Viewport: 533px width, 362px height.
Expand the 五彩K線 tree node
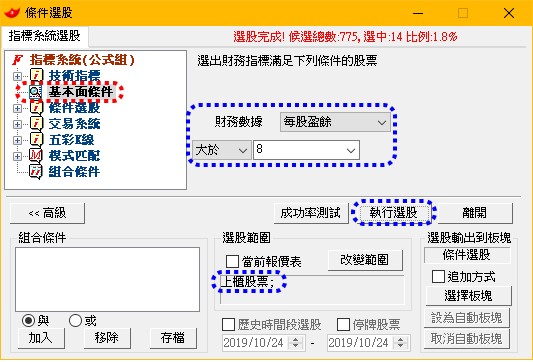click(17, 140)
